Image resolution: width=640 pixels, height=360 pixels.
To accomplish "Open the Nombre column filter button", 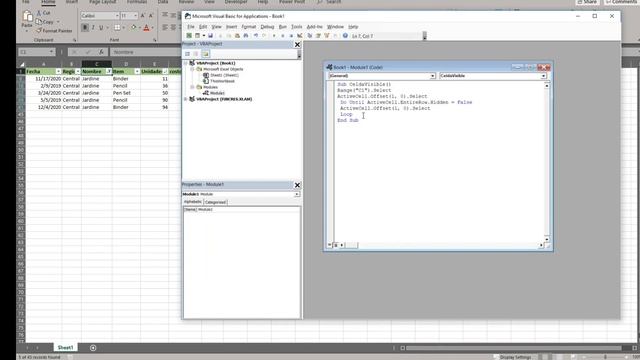I will click(x=109, y=71).
